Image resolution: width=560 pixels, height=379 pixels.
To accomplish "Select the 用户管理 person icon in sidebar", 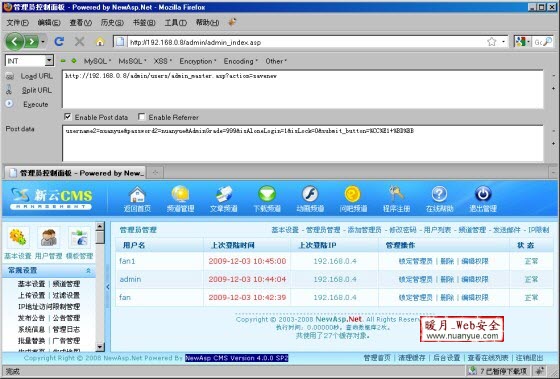I will pos(49,238).
